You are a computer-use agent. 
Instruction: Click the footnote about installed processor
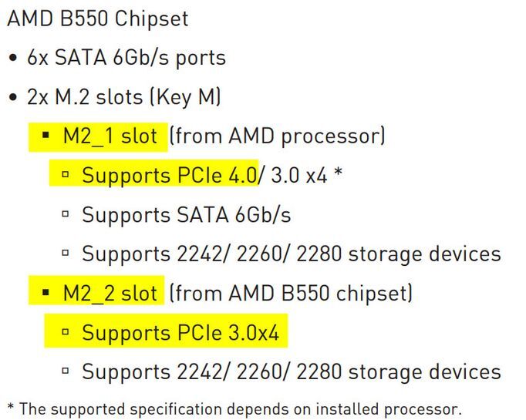234,408
